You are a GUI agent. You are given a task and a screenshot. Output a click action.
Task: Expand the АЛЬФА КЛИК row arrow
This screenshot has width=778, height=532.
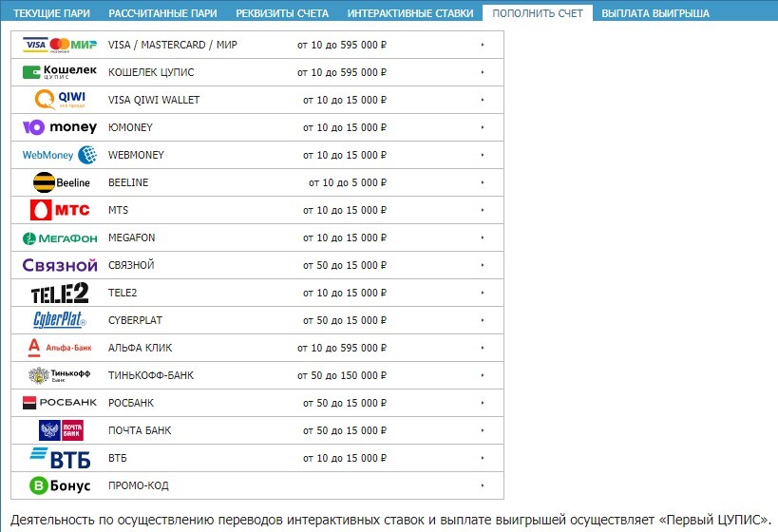tap(483, 348)
